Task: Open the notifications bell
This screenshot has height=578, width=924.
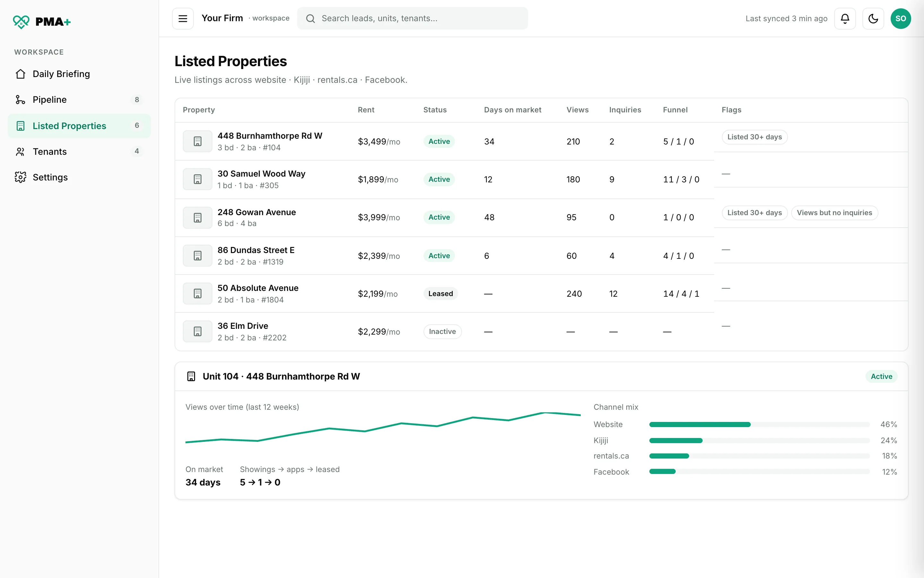Action: coord(845,18)
